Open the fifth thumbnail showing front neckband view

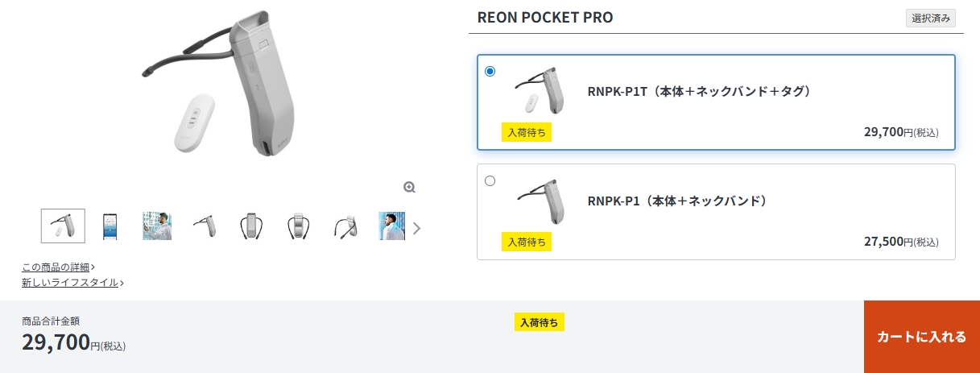[x=251, y=226]
